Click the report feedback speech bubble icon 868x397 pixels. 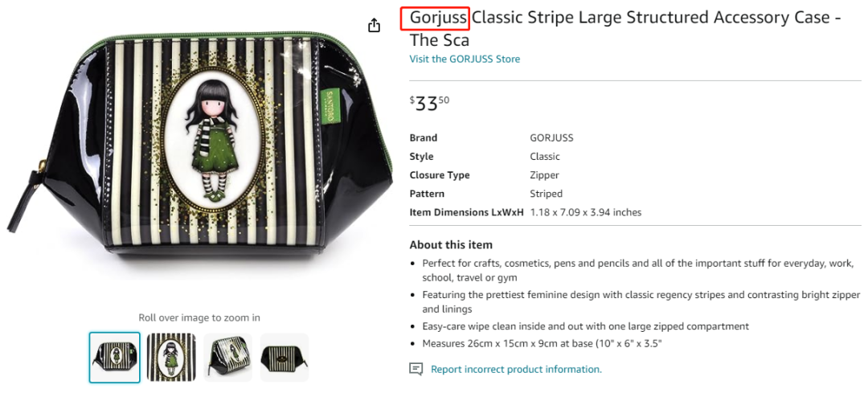(416, 369)
